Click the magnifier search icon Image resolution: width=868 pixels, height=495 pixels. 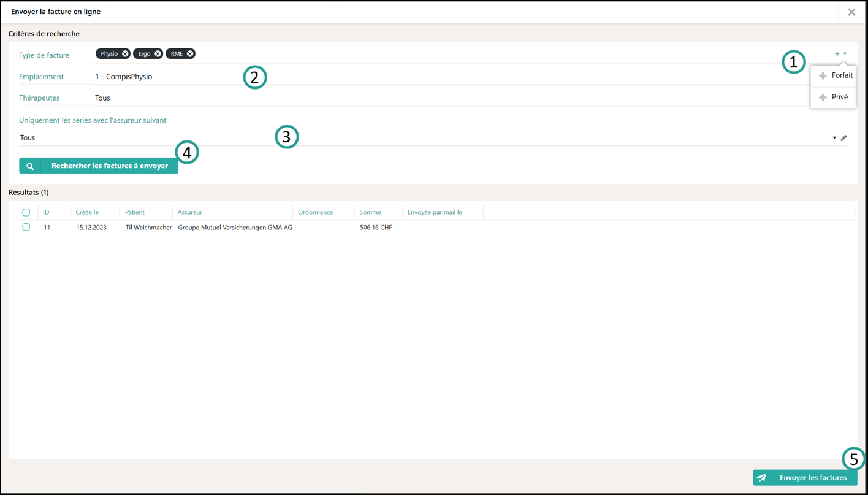30,166
